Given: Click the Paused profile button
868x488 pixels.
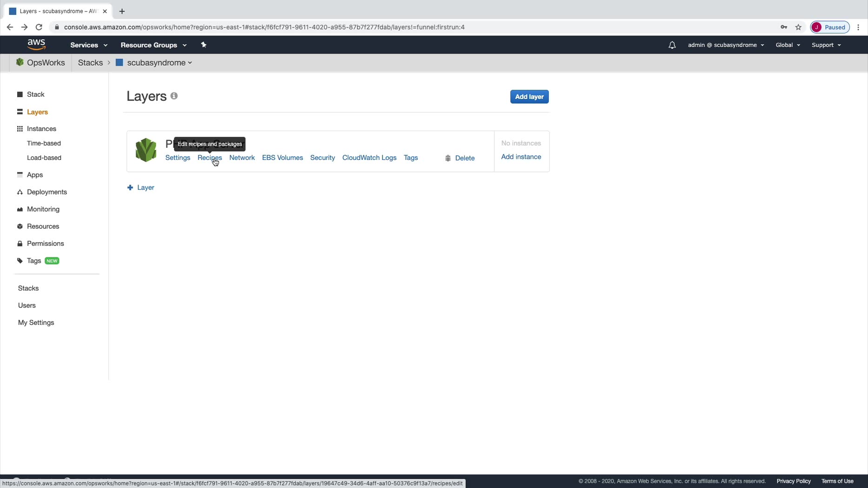Looking at the screenshot, I should [830, 27].
